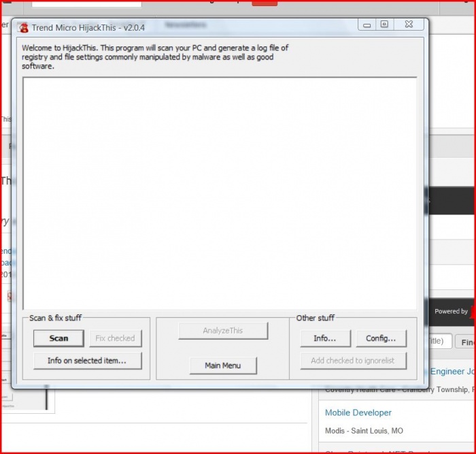Click the 'Scan & fix stuff' group label

click(x=55, y=318)
